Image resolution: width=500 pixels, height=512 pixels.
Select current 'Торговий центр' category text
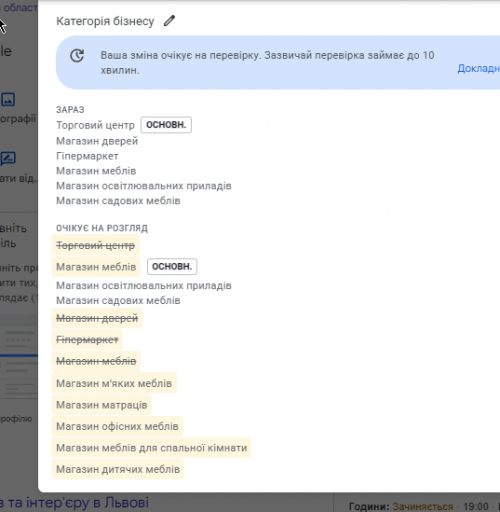pyautogui.click(x=95, y=125)
